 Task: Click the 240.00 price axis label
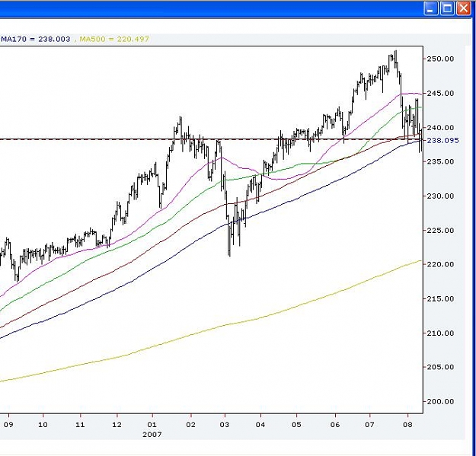point(440,127)
